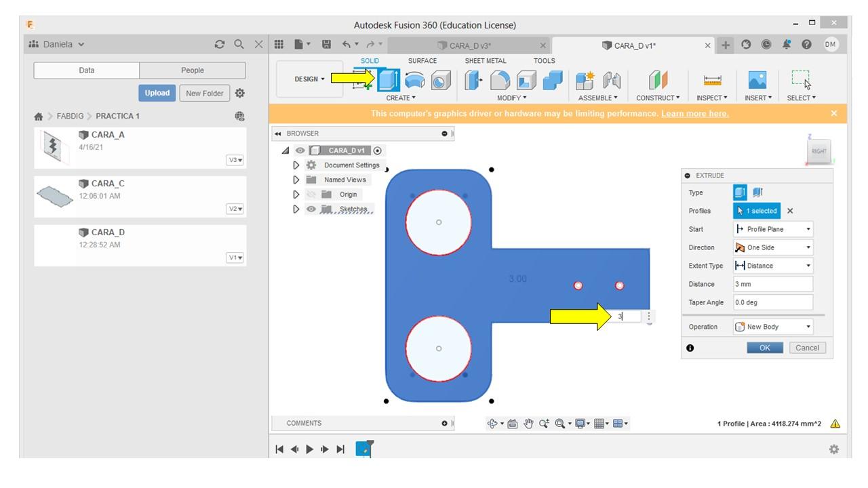This screenshot has height=488, width=868.
Task: Click the Joint tool icon
Action: click(x=612, y=81)
